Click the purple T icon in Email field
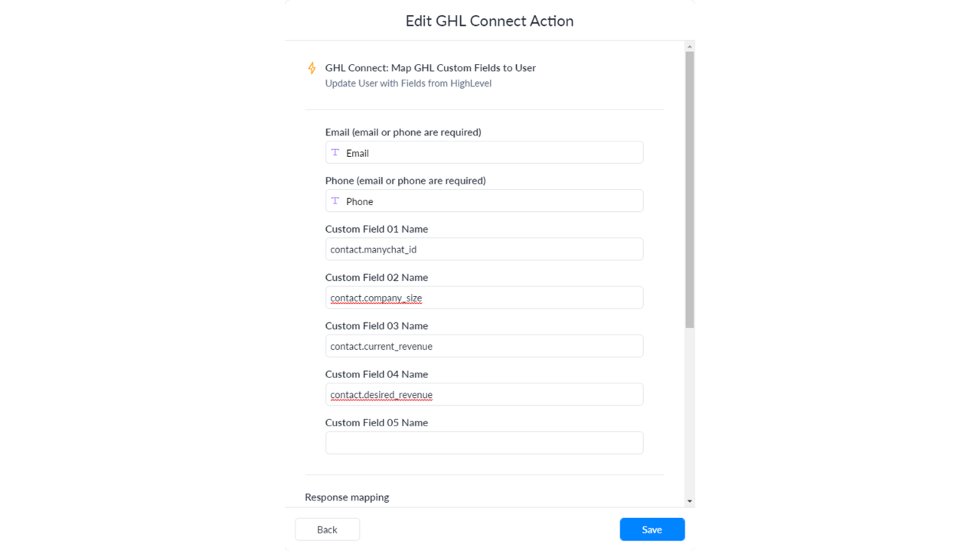 tap(335, 152)
